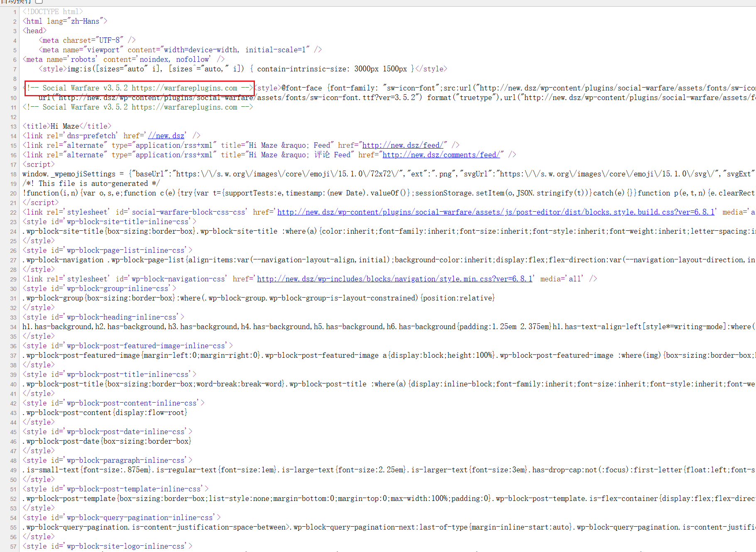Viewport: 756px width, 552px height.
Task: Click the wp-block-post-featured-image-inline-css style tag
Action: (128, 346)
